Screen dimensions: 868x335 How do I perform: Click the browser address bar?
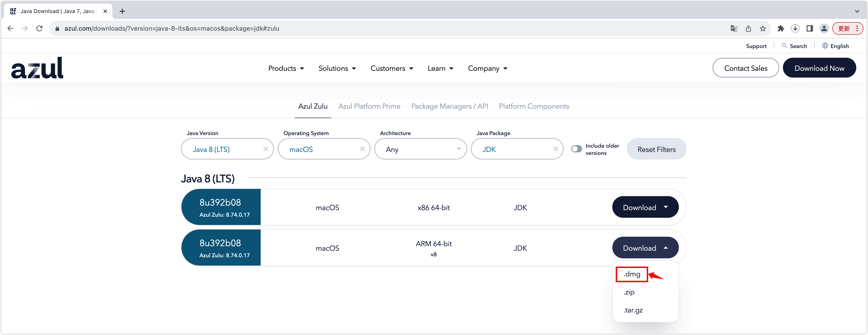point(371,29)
